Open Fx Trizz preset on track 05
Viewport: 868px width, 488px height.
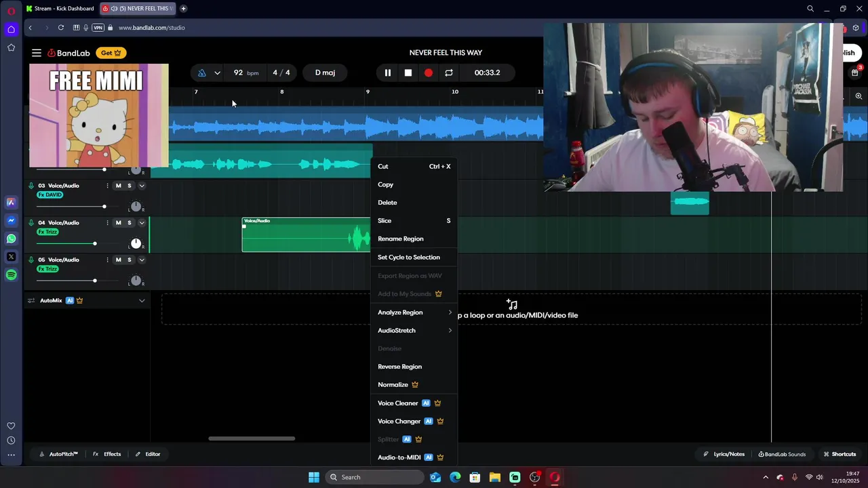tap(47, 269)
